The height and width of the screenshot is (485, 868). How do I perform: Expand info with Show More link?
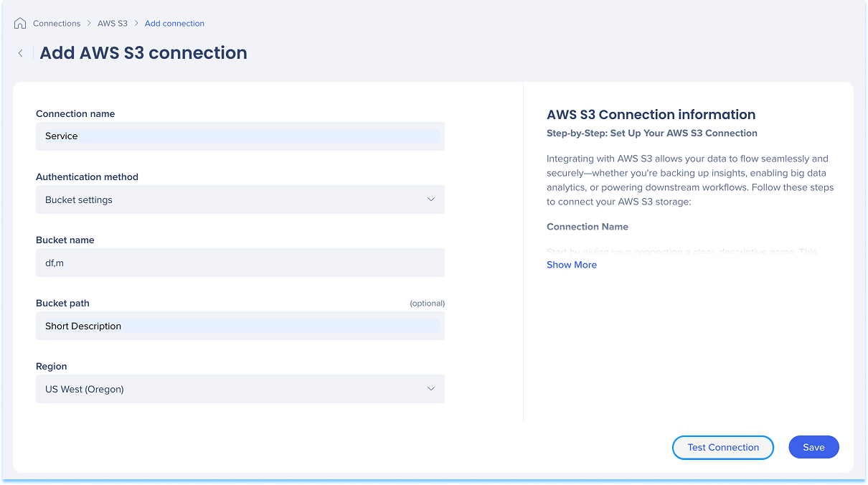(572, 265)
